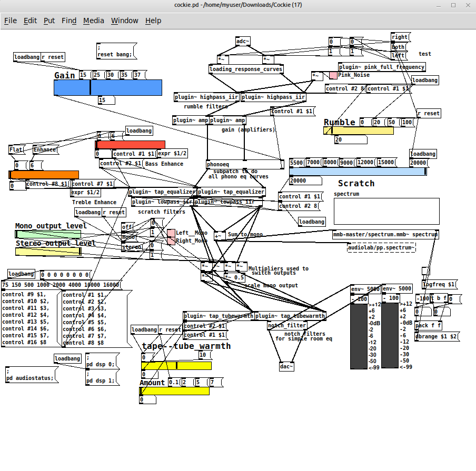This screenshot has height=471, width=476.
Task: Click the blue Gain slider
Action: coord(108,87)
